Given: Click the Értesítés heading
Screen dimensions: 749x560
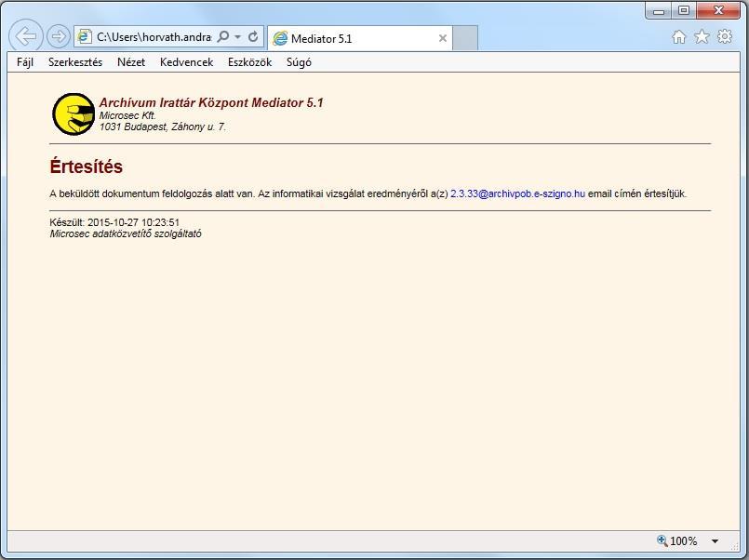Looking at the screenshot, I should pos(86,167).
